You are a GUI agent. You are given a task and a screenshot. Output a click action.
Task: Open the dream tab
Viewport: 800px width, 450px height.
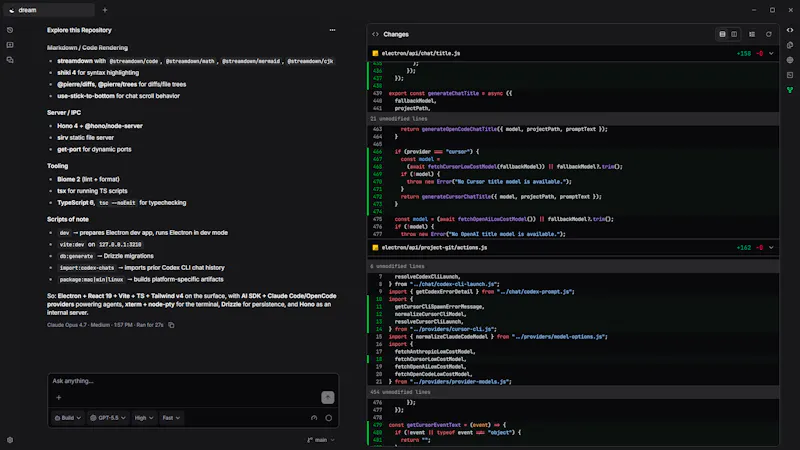pos(48,10)
